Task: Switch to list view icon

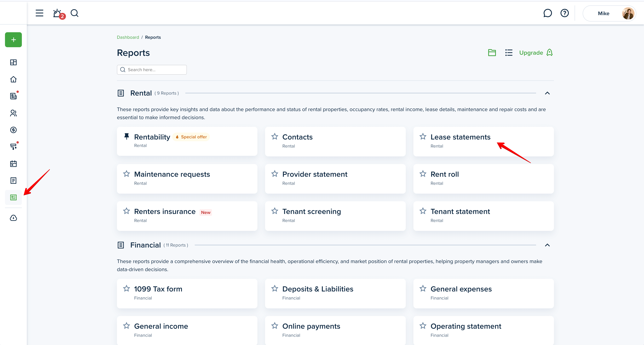Action: [x=508, y=53]
